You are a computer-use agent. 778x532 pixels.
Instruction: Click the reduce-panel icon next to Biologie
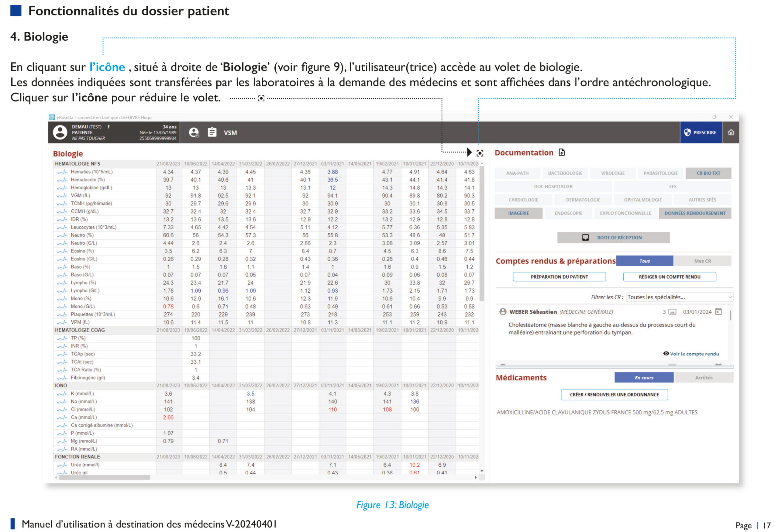point(480,153)
